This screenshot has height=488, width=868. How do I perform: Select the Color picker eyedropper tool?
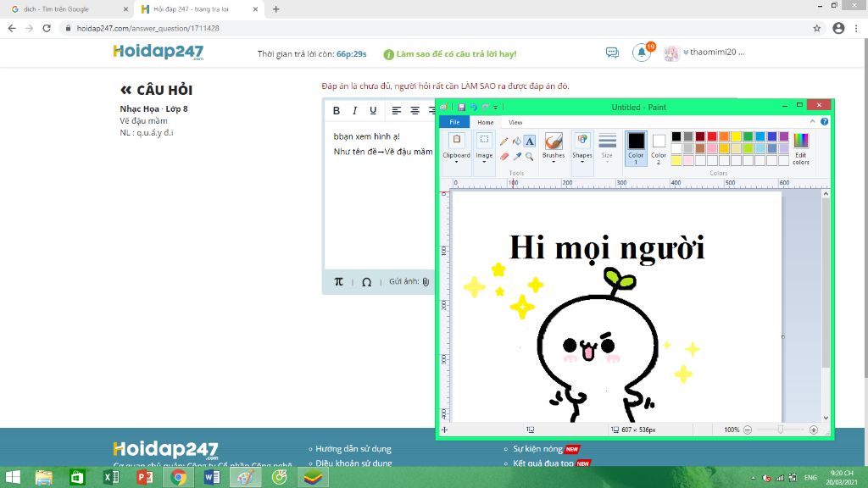point(516,157)
